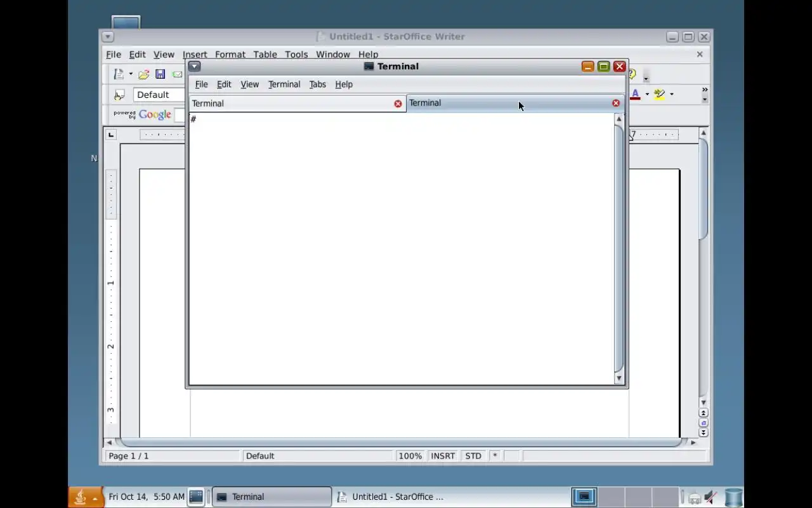812x508 pixels.
Task: Open the Writer window menu button in title bar
Action: click(107, 37)
